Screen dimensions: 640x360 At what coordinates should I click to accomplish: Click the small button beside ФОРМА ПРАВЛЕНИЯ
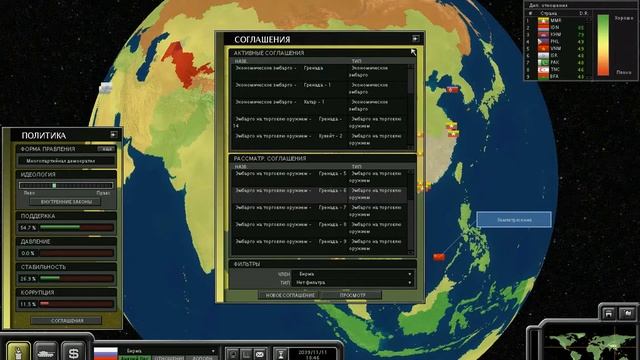(x=107, y=149)
